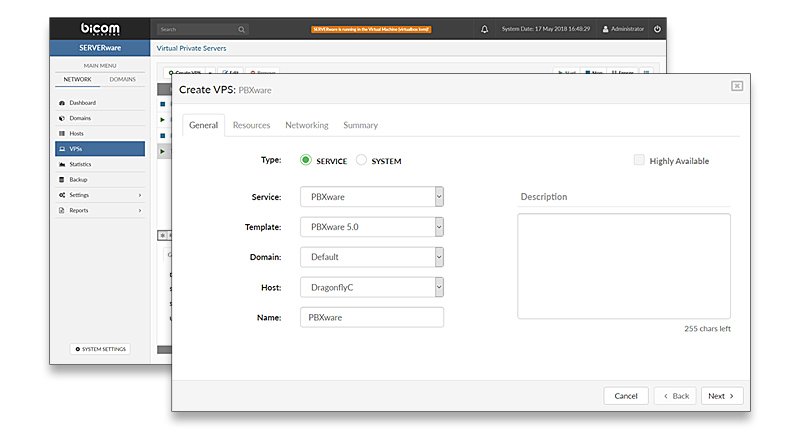Screen dimensions: 800x435
Task: Click the Backup sidebar icon
Action: click(62, 180)
